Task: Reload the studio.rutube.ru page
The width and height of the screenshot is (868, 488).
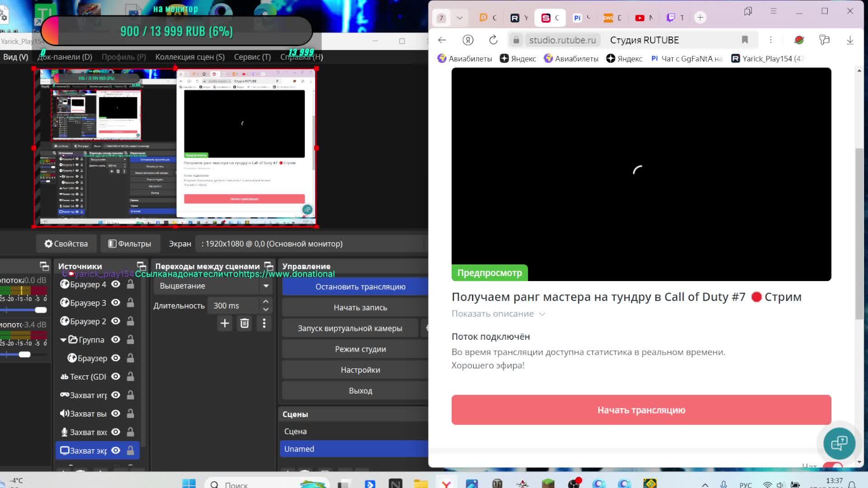Action: (x=493, y=40)
